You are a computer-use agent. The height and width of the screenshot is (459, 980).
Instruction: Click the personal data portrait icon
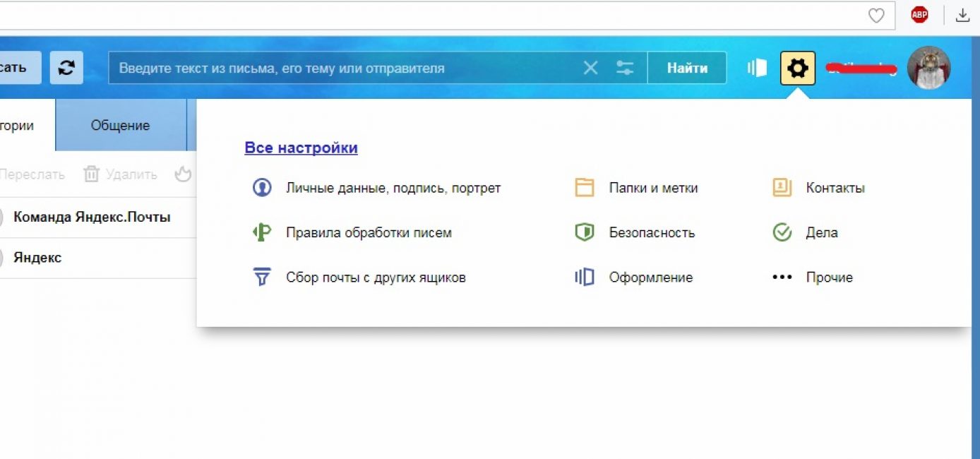tap(262, 188)
